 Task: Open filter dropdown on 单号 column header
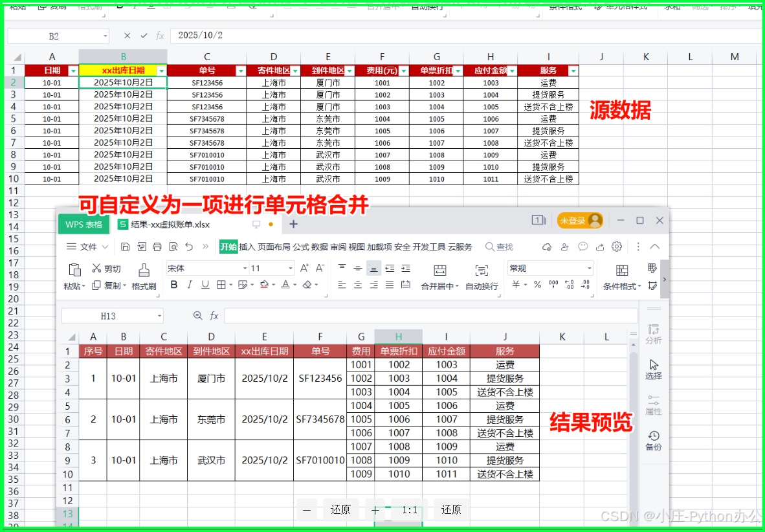coord(241,71)
